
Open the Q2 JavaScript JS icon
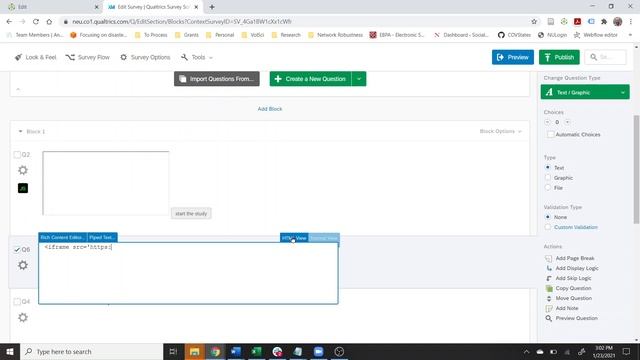pos(23,188)
